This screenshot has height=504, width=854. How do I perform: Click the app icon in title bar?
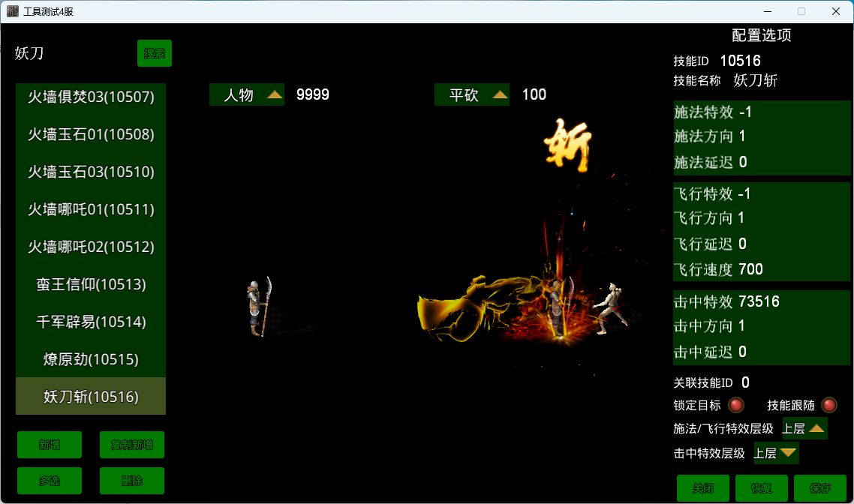[x=13, y=11]
